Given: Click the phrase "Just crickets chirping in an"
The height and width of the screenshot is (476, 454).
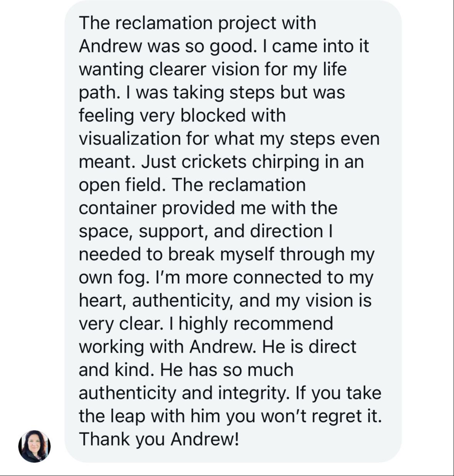Looking at the screenshot, I should click(x=253, y=162).
